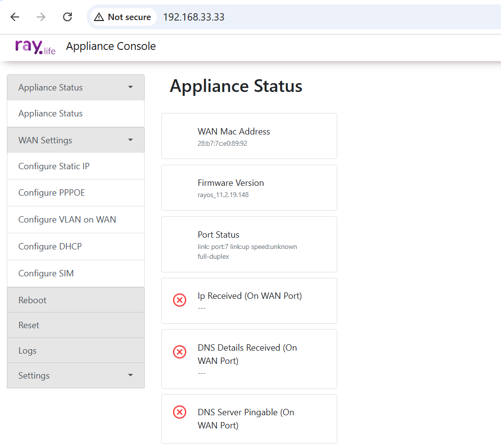Go to Configure VLAN on WAN

[x=67, y=220]
